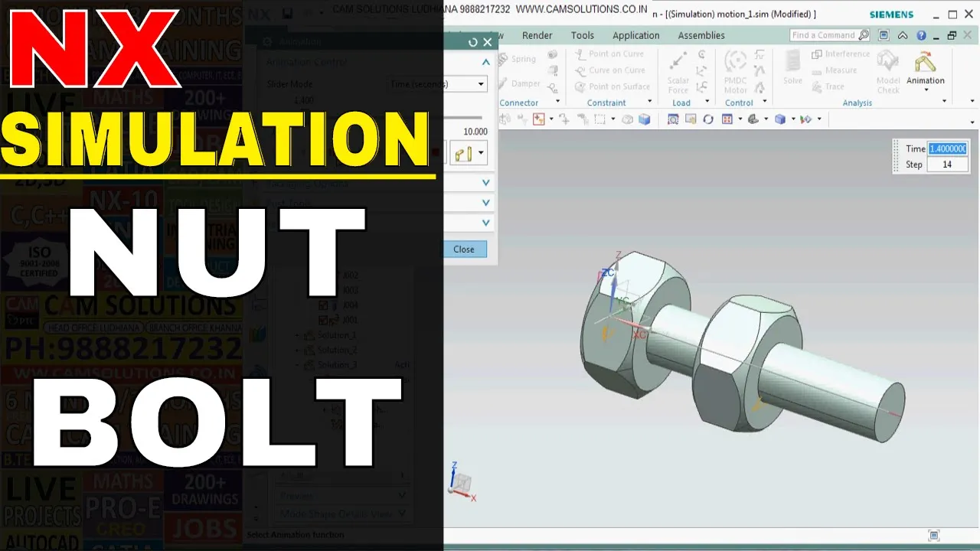The width and height of the screenshot is (980, 551).
Task: Minimize the ribbon with the chevron icon
Action: [x=903, y=35]
